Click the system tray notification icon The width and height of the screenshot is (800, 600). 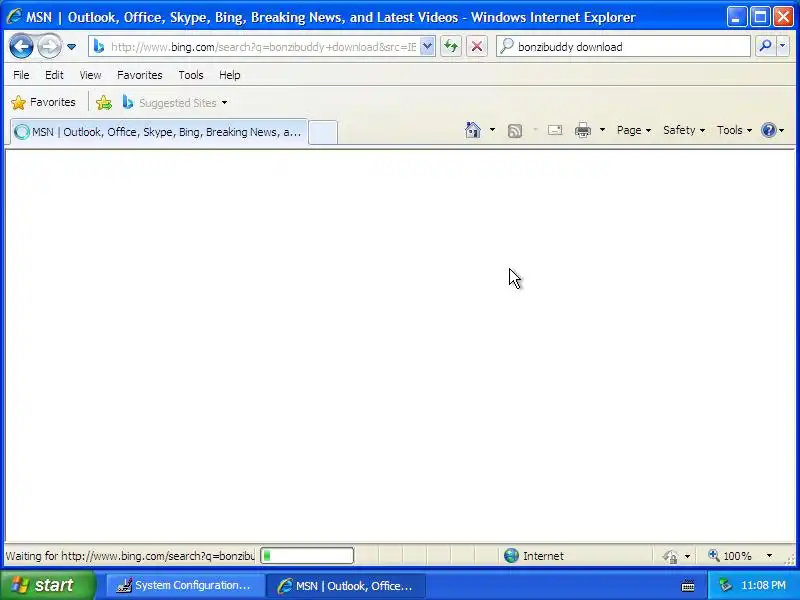[x=725, y=585]
